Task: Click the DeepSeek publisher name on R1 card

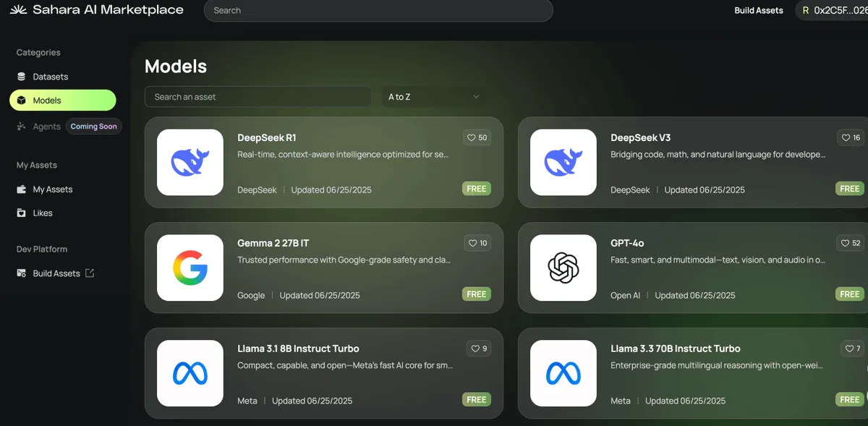Action: (x=257, y=190)
